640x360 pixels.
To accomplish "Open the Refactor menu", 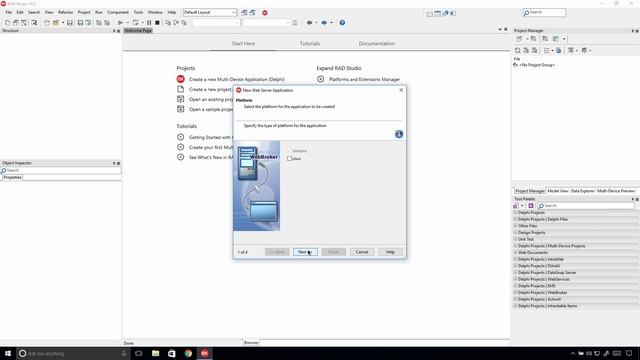I will coord(65,13).
